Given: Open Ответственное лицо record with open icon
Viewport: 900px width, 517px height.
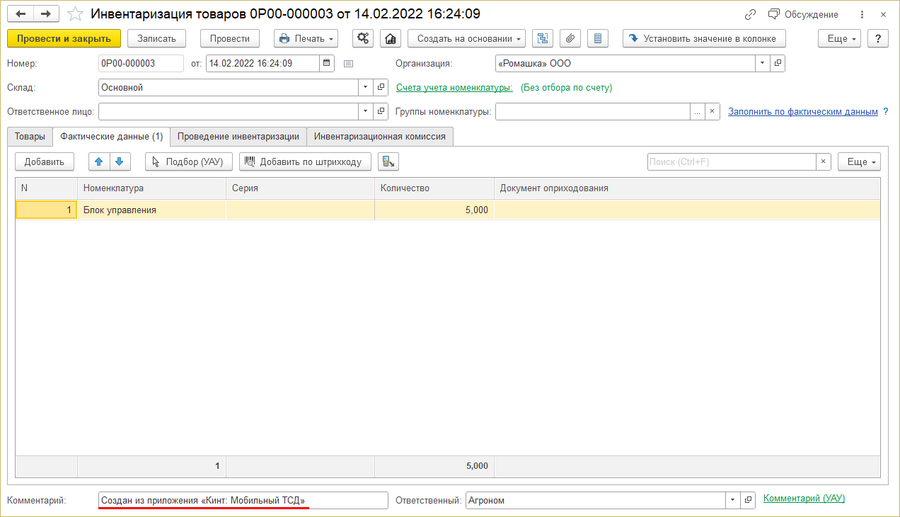Looking at the screenshot, I should (381, 111).
